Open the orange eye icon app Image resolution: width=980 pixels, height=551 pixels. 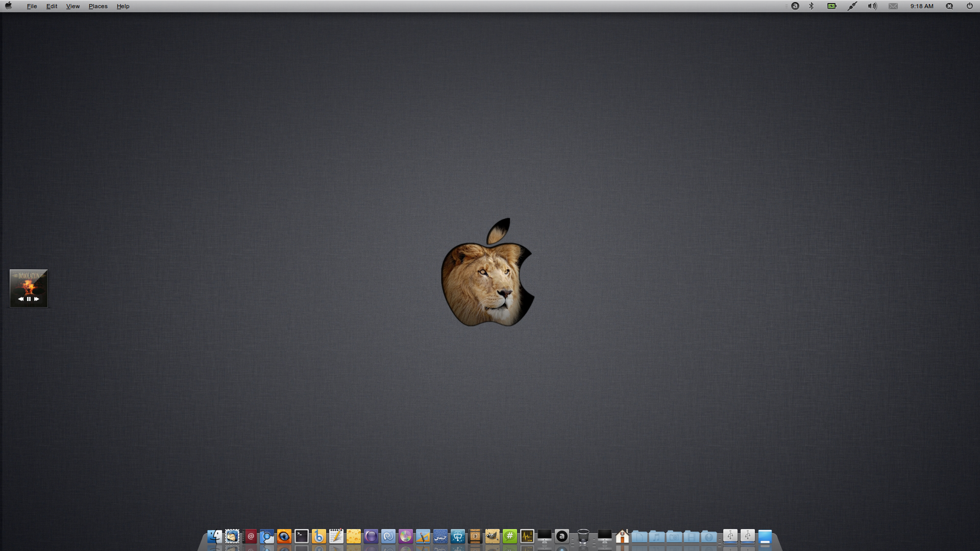pos(284,537)
